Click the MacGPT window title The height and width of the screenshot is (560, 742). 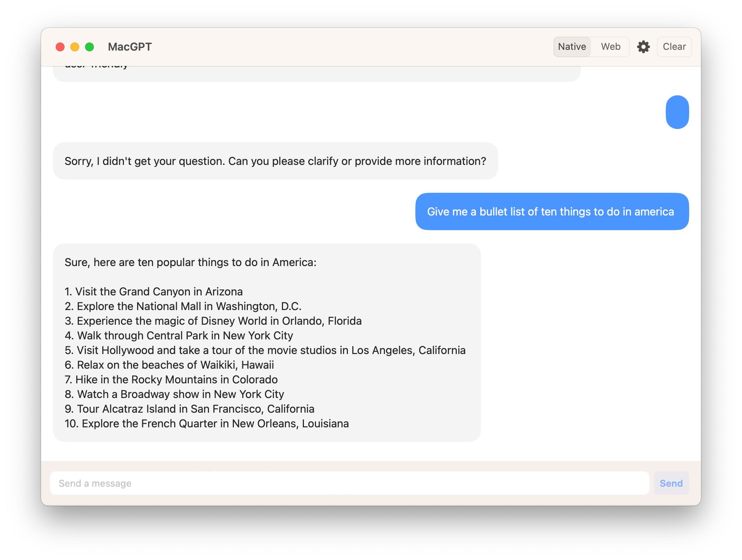tap(130, 47)
